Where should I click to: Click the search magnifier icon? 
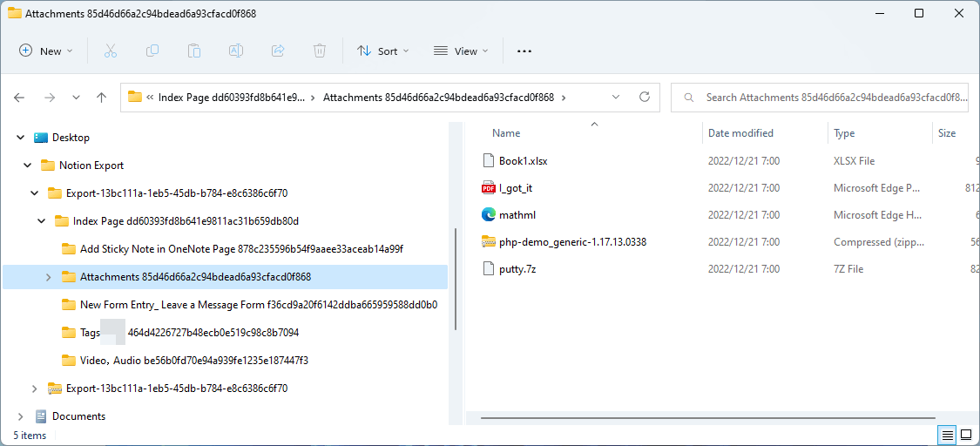tap(689, 98)
